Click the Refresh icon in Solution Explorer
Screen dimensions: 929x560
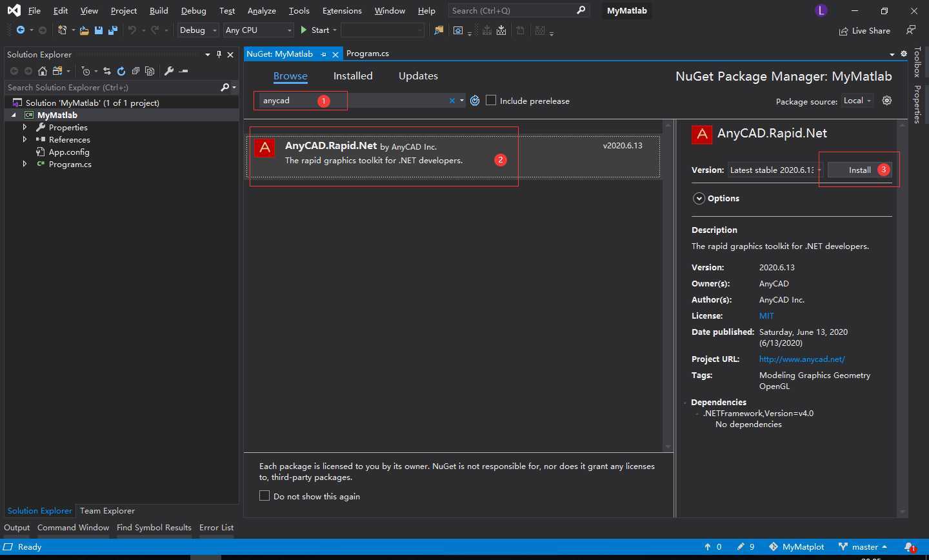pyautogui.click(x=121, y=71)
